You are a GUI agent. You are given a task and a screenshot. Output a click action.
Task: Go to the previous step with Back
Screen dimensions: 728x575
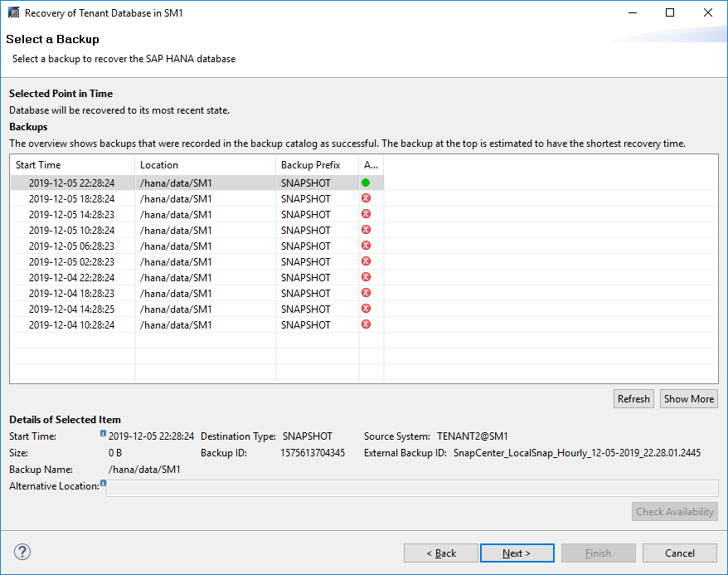point(441,553)
